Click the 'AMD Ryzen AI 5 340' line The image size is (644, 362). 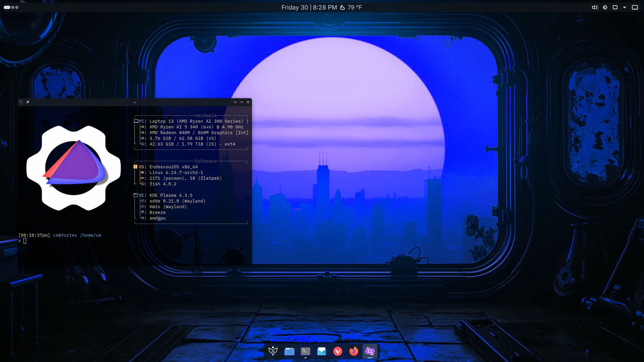tap(192, 127)
